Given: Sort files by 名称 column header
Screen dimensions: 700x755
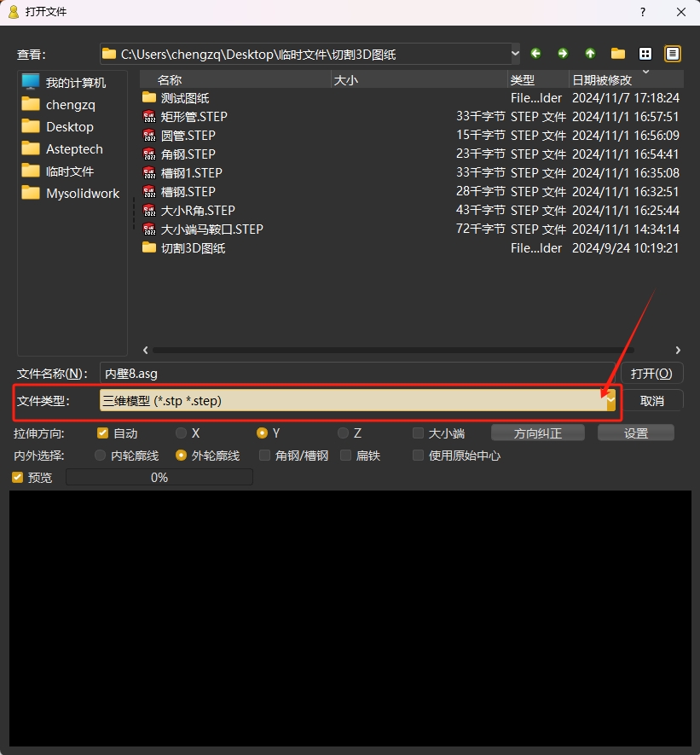Looking at the screenshot, I should coord(235,80).
